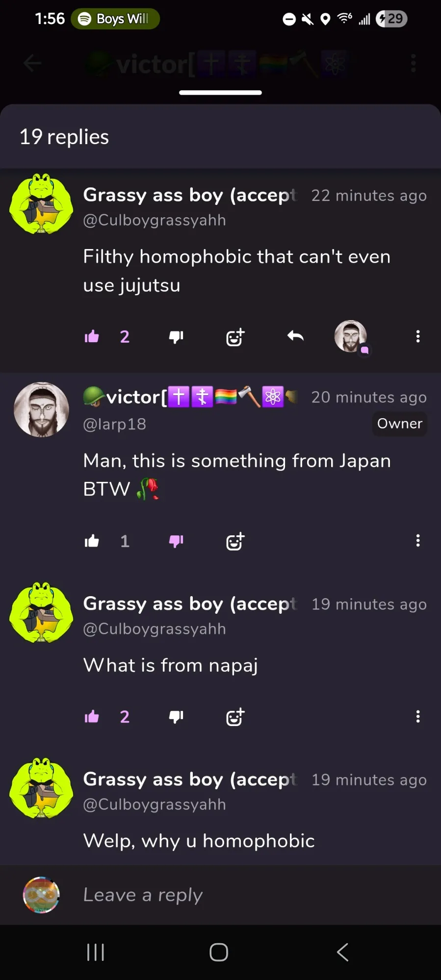
Task: Add emoji reaction to first comment
Action: tap(235, 337)
